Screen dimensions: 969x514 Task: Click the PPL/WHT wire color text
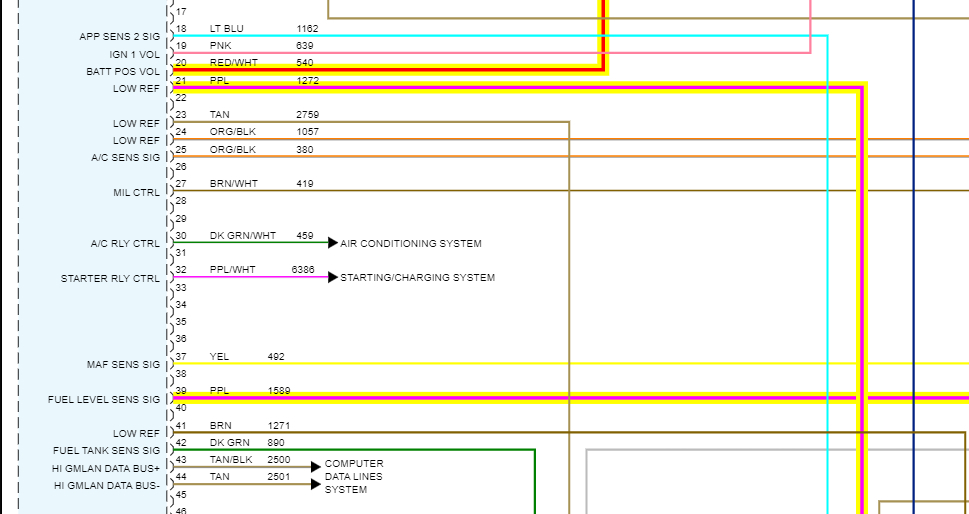click(232, 269)
